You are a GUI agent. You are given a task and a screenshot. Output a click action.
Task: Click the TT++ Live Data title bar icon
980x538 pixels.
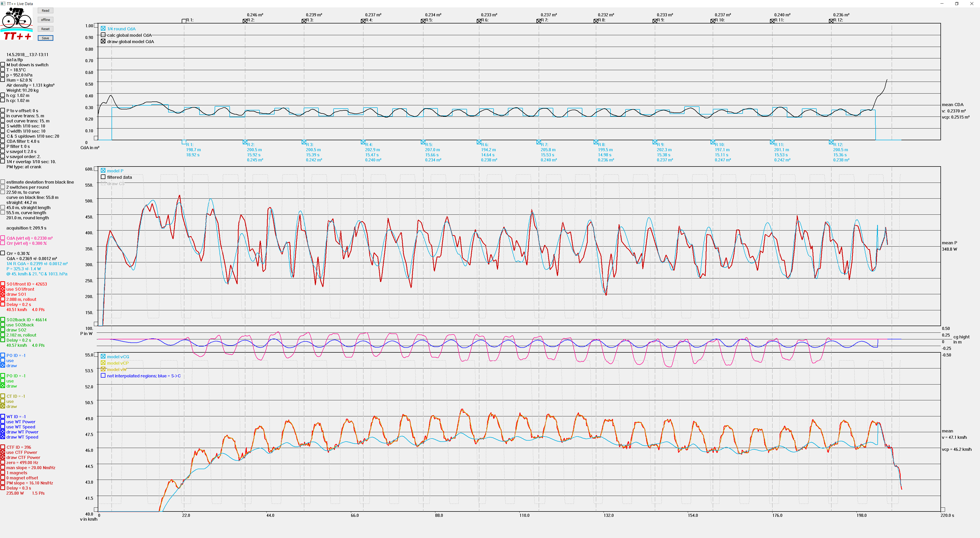coord(3,3)
